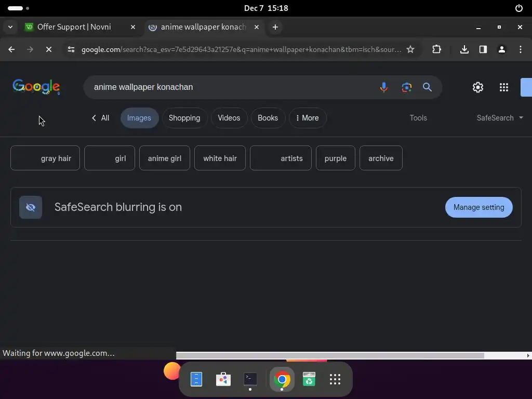Click the SafeSearch blurring eye icon
Image resolution: width=532 pixels, height=399 pixels.
click(x=31, y=207)
